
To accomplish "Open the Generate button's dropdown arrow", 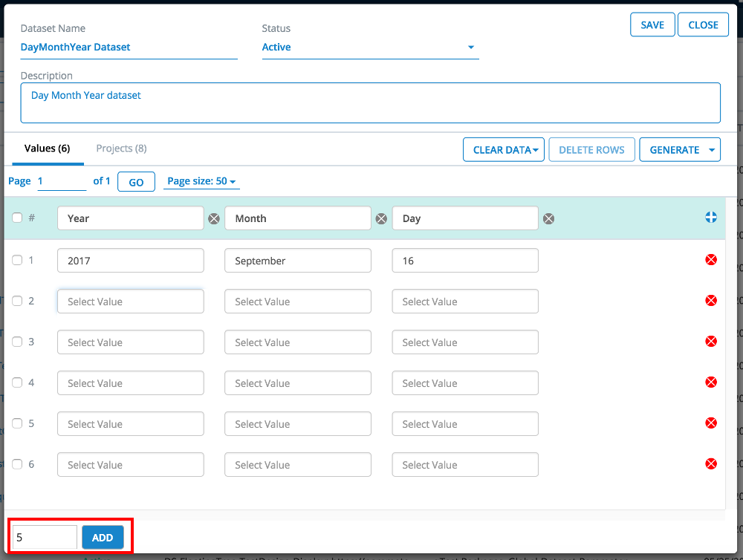I will coord(713,150).
